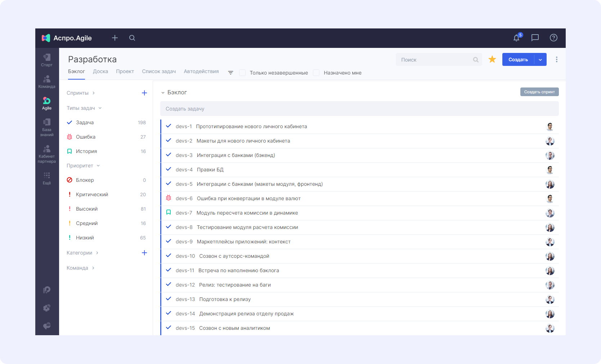601x364 pixels.
Task: Click the Аспро.Agile logo icon
Action: 46,38
